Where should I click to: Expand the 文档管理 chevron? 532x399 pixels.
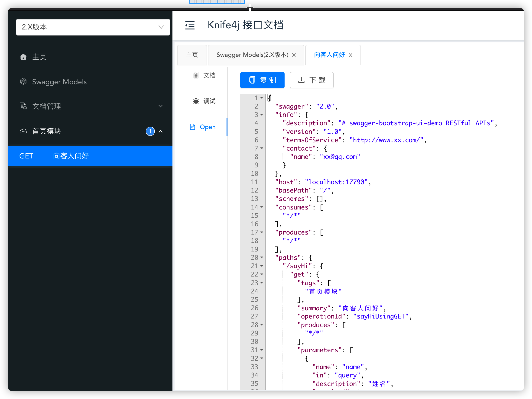160,106
